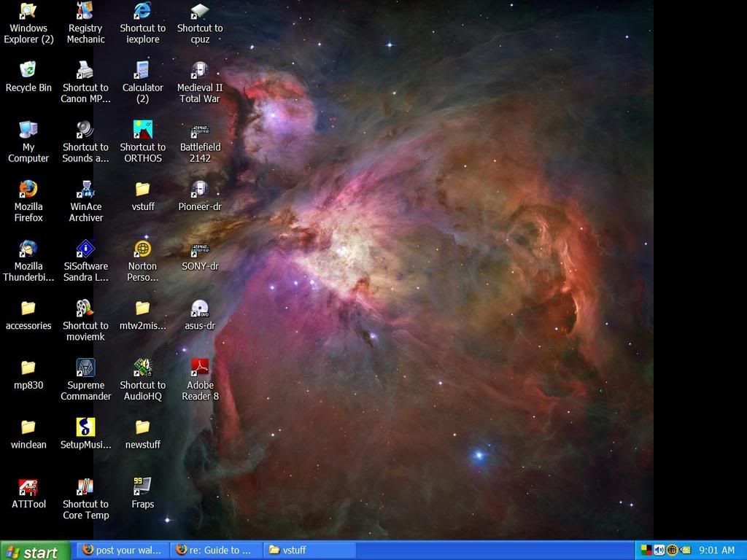
Task: Select the Recycle Bin icon
Action: click(x=28, y=71)
